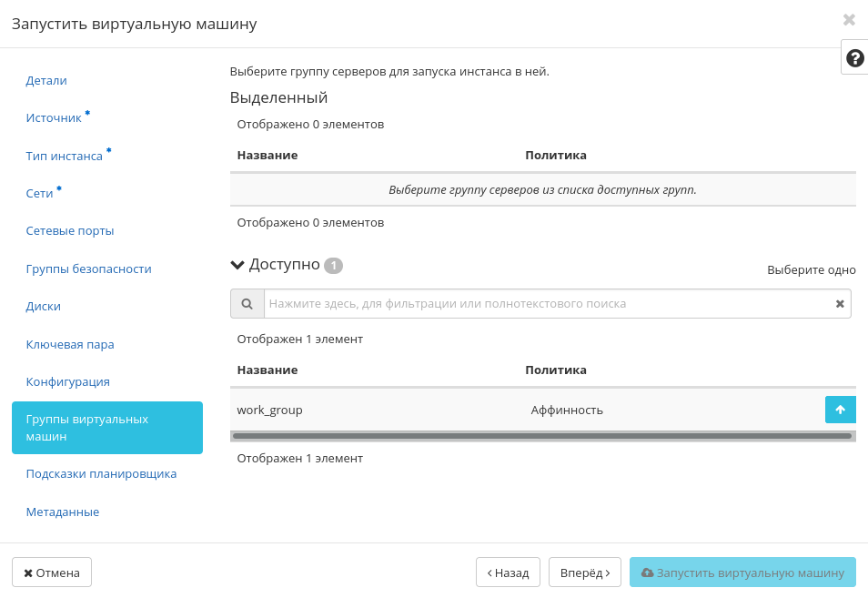868x598 pixels.
Task: Clear the filter using the X icon
Action: pos(839,302)
